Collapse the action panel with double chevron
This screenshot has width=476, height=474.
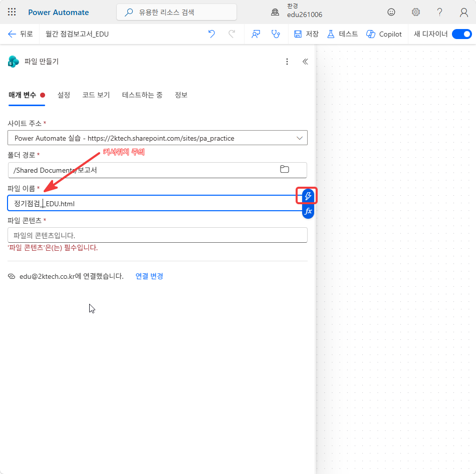(x=305, y=62)
